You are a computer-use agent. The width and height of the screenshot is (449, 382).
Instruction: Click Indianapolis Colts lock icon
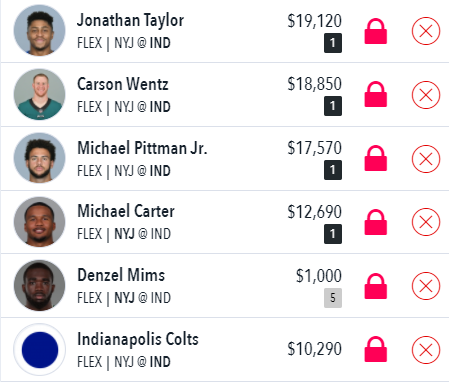click(x=376, y=349)
